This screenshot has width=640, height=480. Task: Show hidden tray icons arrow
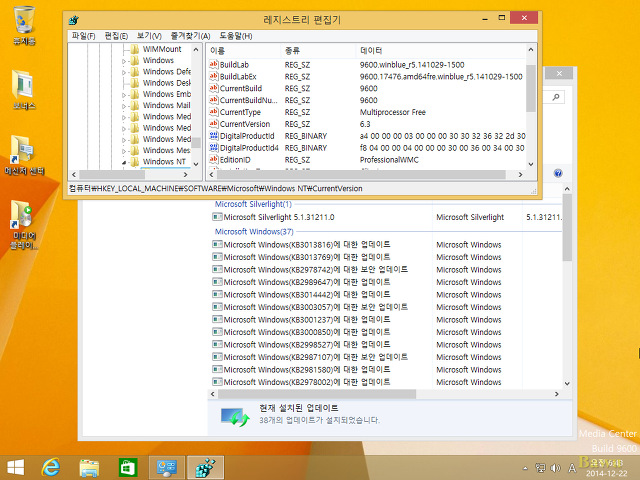[x=525, y=468]
